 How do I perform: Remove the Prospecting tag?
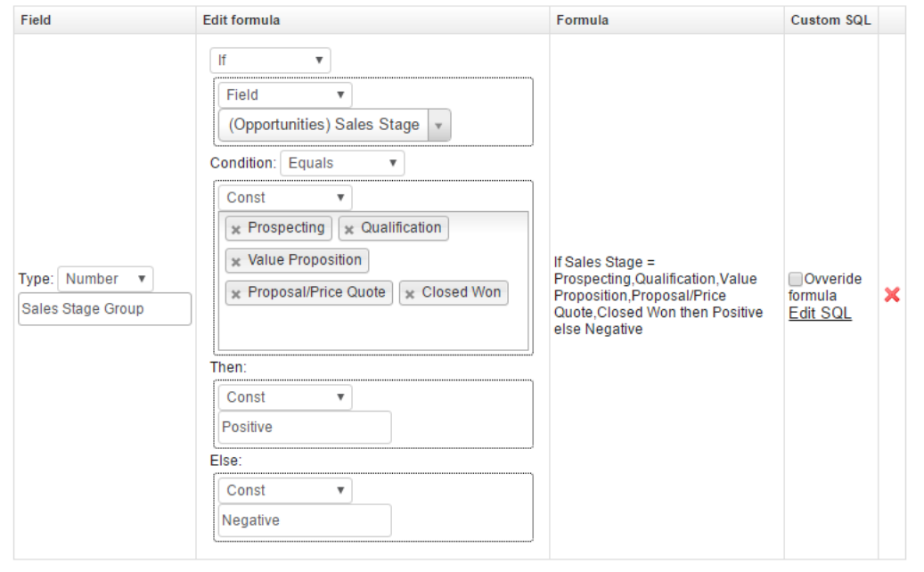pos(236,229)
